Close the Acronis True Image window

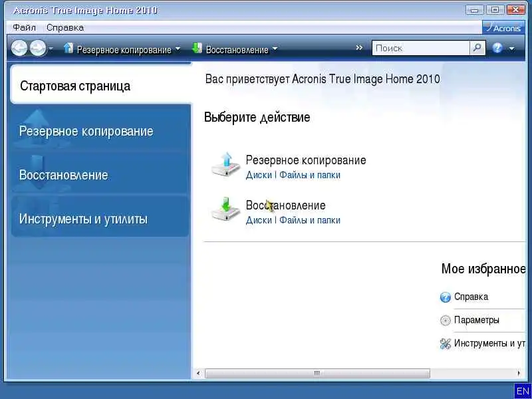coord(516,10)
